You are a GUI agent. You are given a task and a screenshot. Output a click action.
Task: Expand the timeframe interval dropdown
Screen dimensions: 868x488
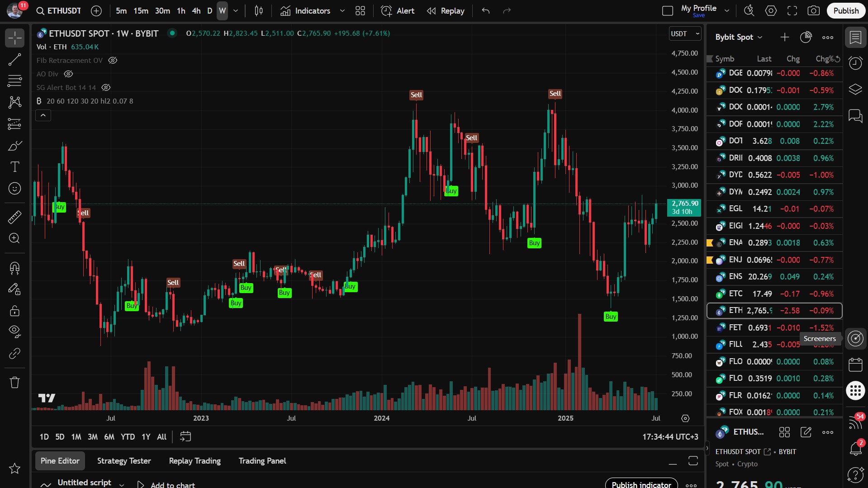236,10
